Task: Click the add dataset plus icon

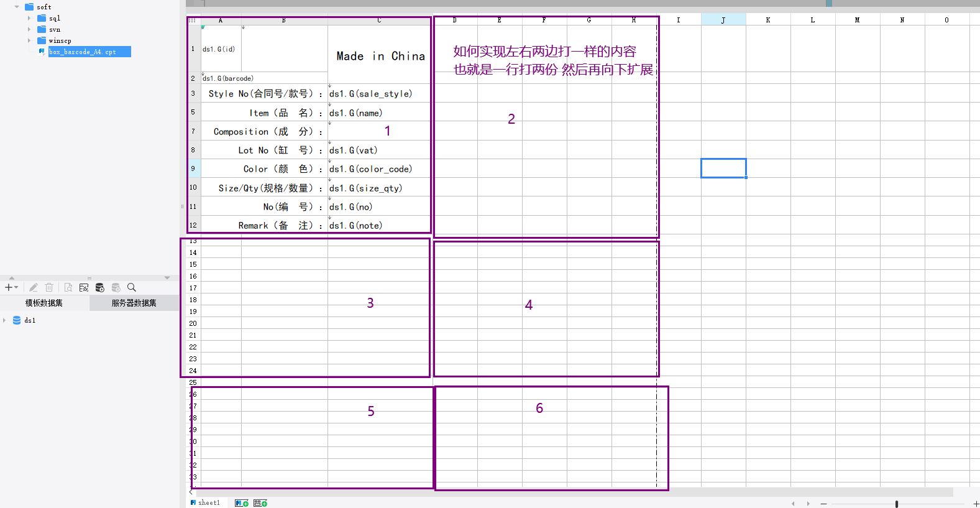Action: click(9, 287)
